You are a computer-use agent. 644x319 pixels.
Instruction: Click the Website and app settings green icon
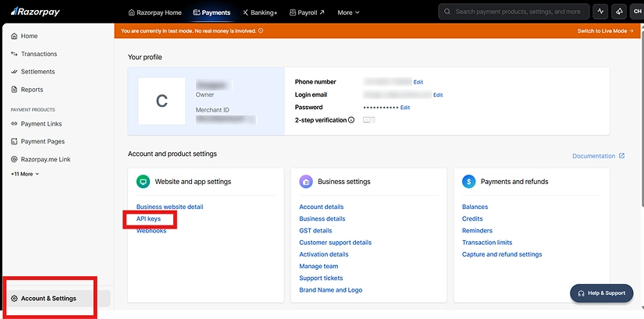tap(143, 182)
